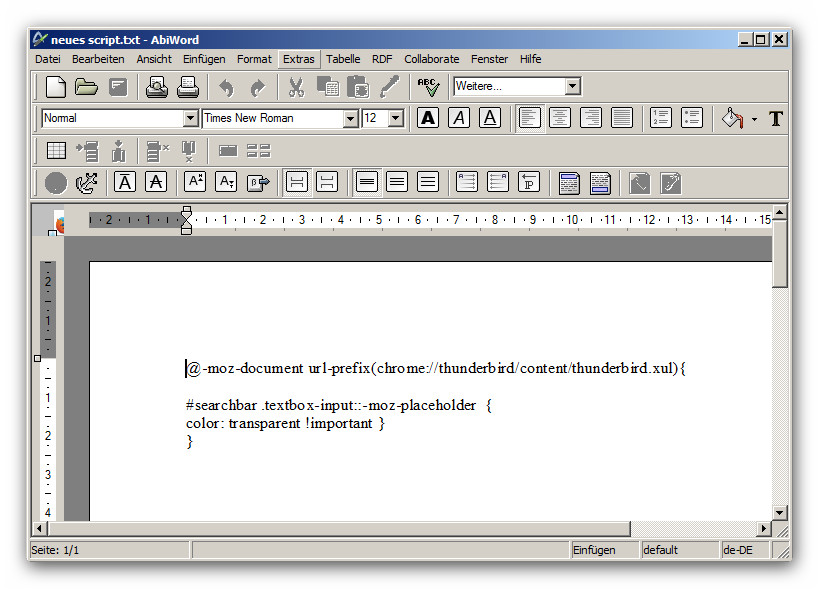Open the Times New Roman font dropdown arrow
Viewport: 820px width, 589px height.
point(350,119)
